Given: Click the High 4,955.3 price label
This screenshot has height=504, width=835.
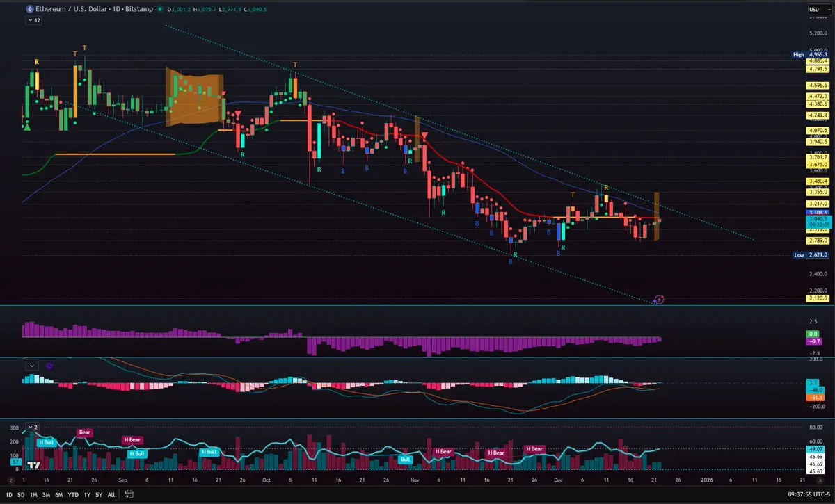Looking at the screenshot, I should [811, 54].
